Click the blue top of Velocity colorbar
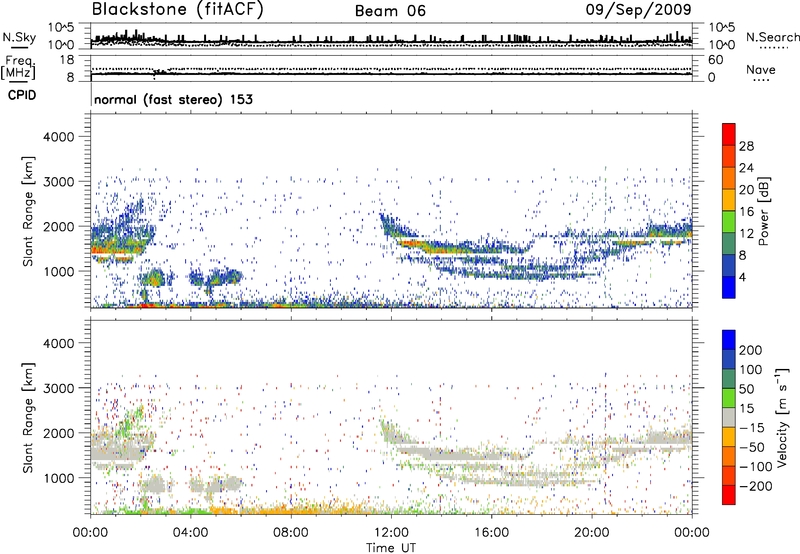Viewport: 800px width, 554px height. [x=729, y=340]
